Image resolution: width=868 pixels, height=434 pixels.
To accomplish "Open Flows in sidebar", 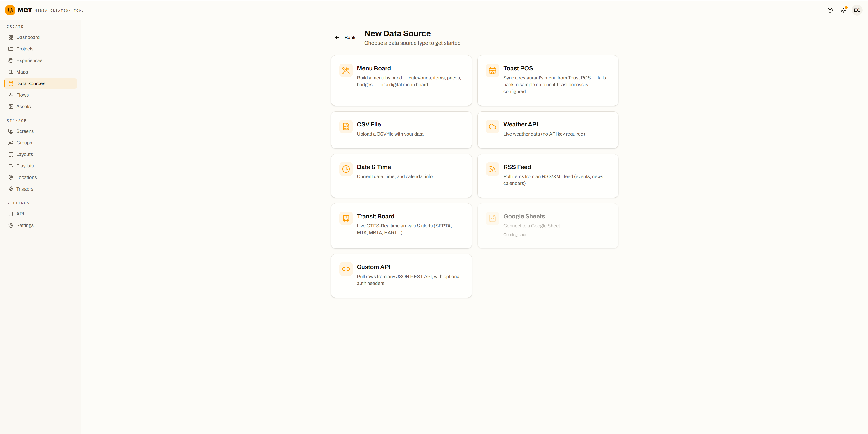I will [x=40, y=95].
